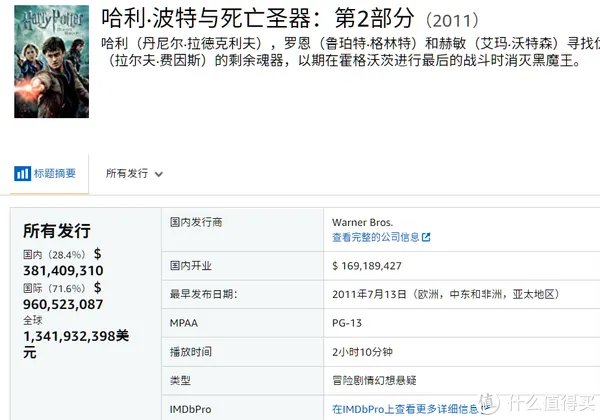Click the PG-13 rating value

pyautogui.click(x=347, y=323)
